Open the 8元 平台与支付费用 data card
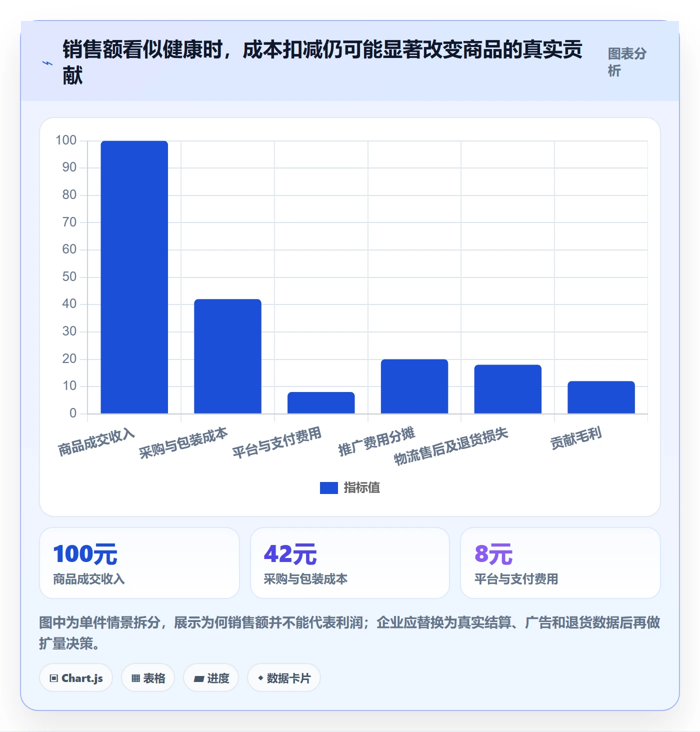700x732 pixels. pyautogui.click(x=560, y=563)
